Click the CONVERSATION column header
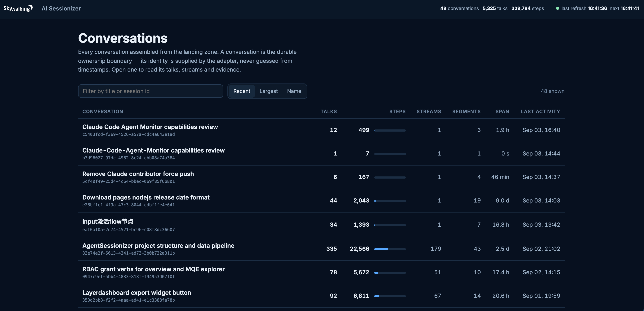 click(102, 111)
